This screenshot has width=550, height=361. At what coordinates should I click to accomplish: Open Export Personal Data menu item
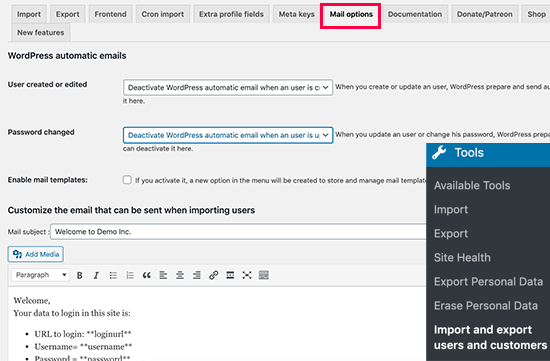coord(488,282)
